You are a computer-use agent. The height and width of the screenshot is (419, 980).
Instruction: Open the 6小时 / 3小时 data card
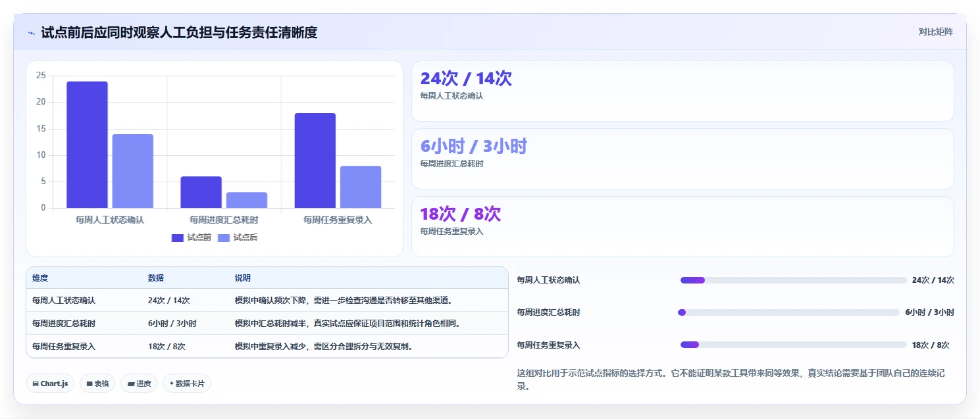click(x=683, y=159)
